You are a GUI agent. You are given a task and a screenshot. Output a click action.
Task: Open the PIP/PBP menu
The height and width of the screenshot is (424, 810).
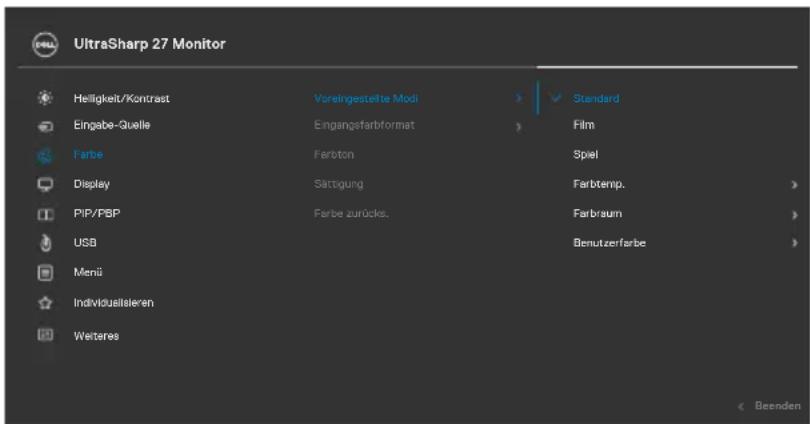(97, 213)
